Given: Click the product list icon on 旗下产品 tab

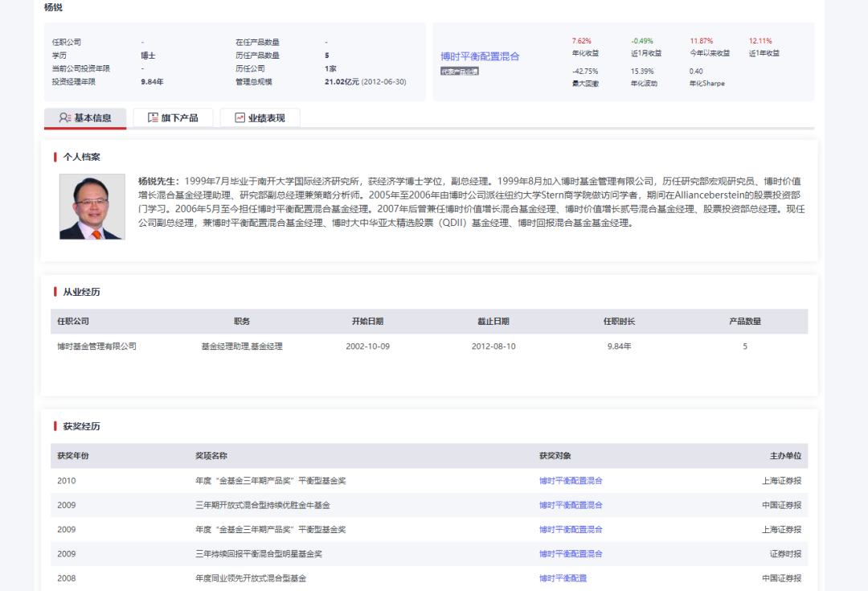Looking at the screenshot, I should point(154,117).
